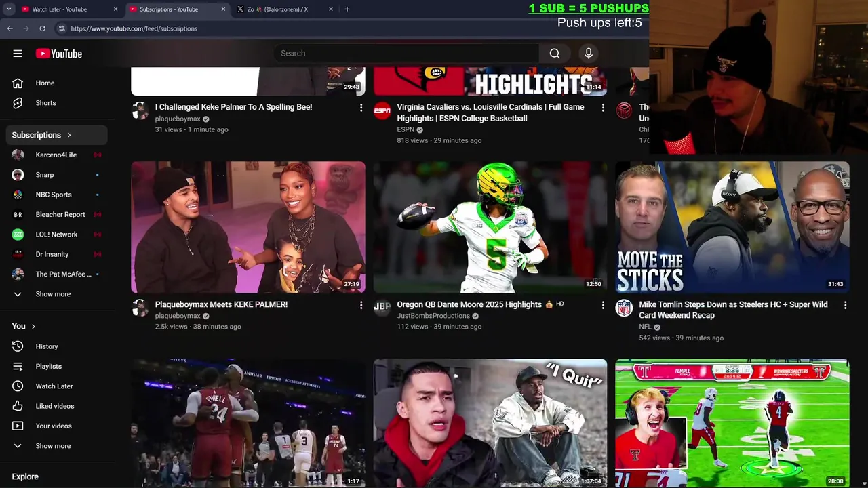This screenshot has width=868, height=488.
Task: Open LOL! Network channel
Action: click(x=56, y=235)
